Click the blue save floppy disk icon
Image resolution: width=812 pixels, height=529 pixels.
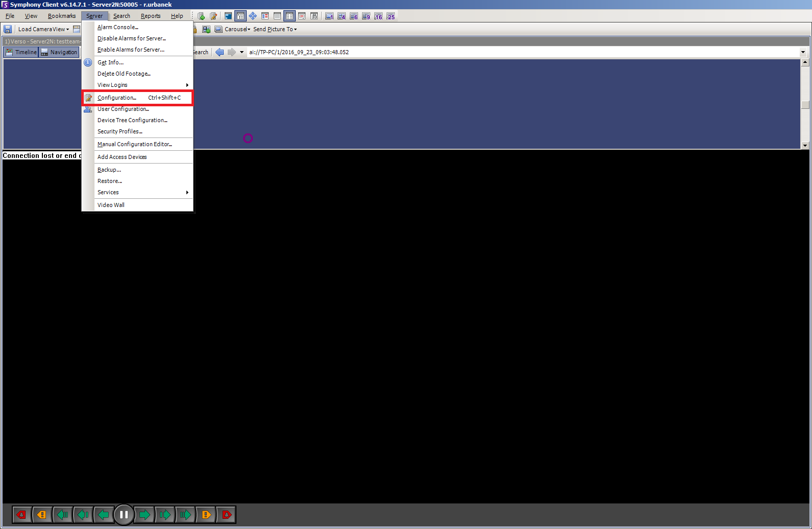click(8, 29)
